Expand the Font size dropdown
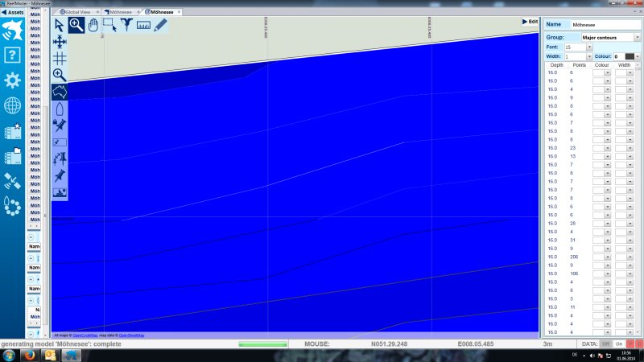This screenshot has width=644, height=362. click(x=588, y=47)
